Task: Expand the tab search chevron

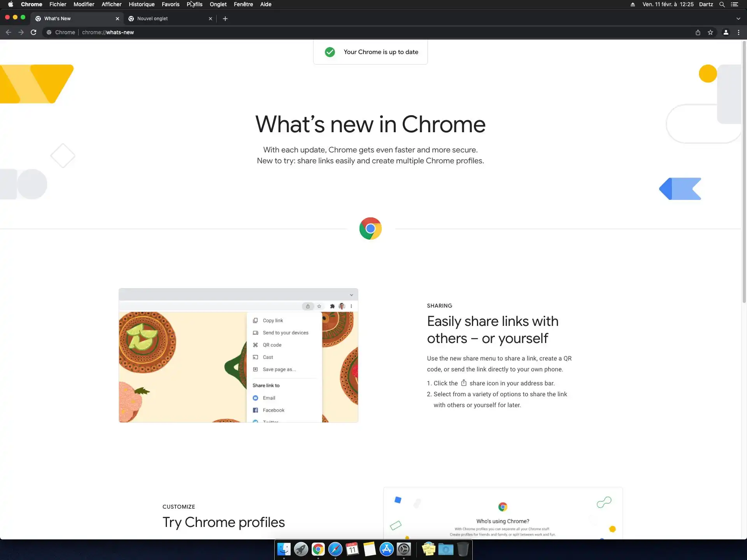Action: (738, 18)
